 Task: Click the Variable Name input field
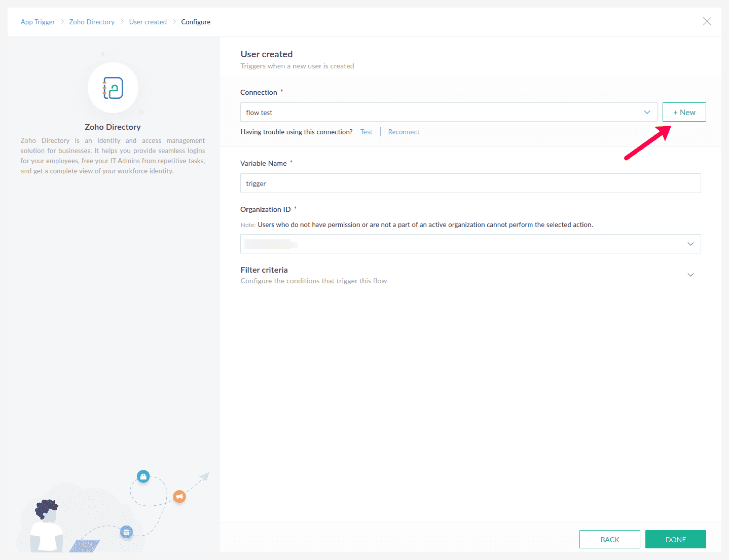pyautogui.click(x=470, y=183)
